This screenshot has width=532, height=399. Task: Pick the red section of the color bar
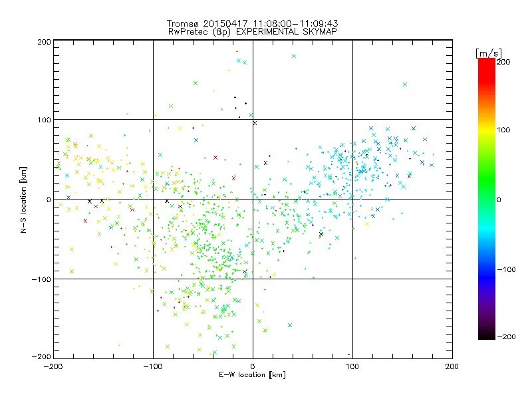point(487,70)
